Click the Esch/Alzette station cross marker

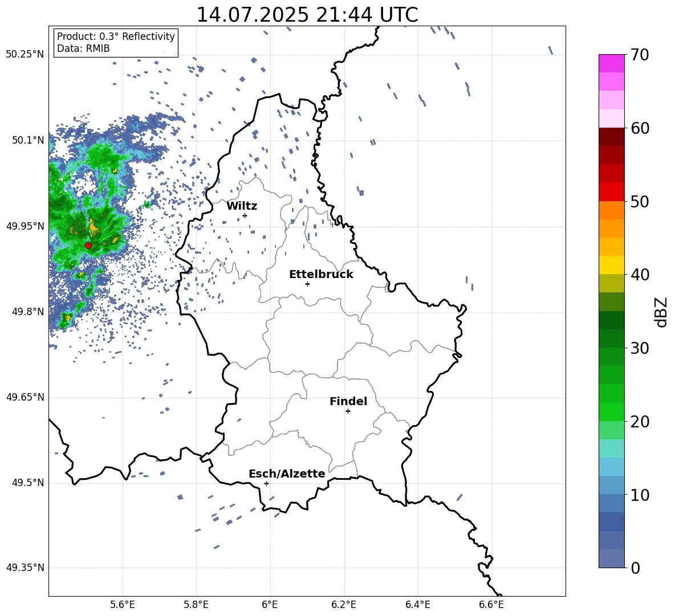coord(266,483)
